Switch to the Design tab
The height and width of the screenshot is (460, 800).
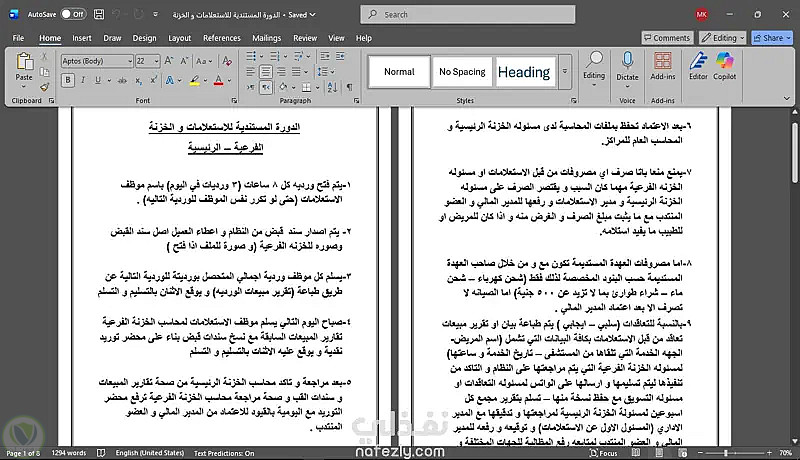click(x=144, y=38)
